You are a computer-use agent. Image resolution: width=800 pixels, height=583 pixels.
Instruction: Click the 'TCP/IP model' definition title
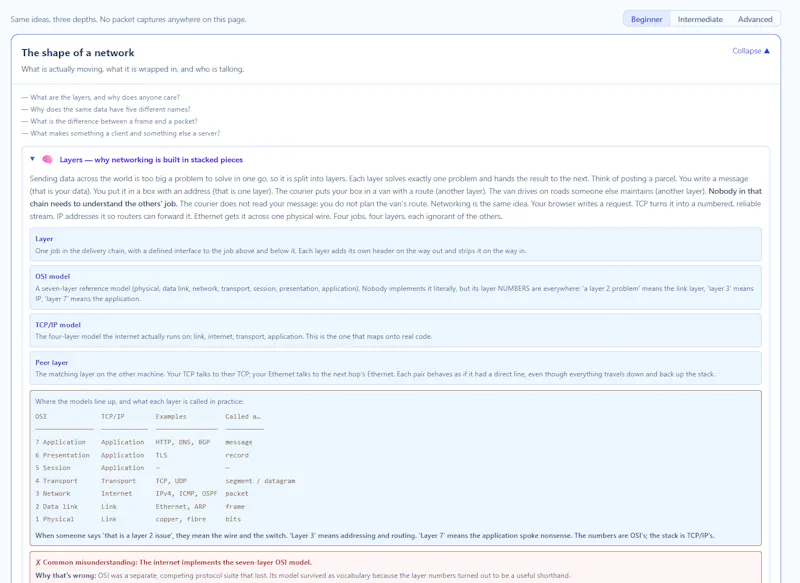(x=58, y=325)
